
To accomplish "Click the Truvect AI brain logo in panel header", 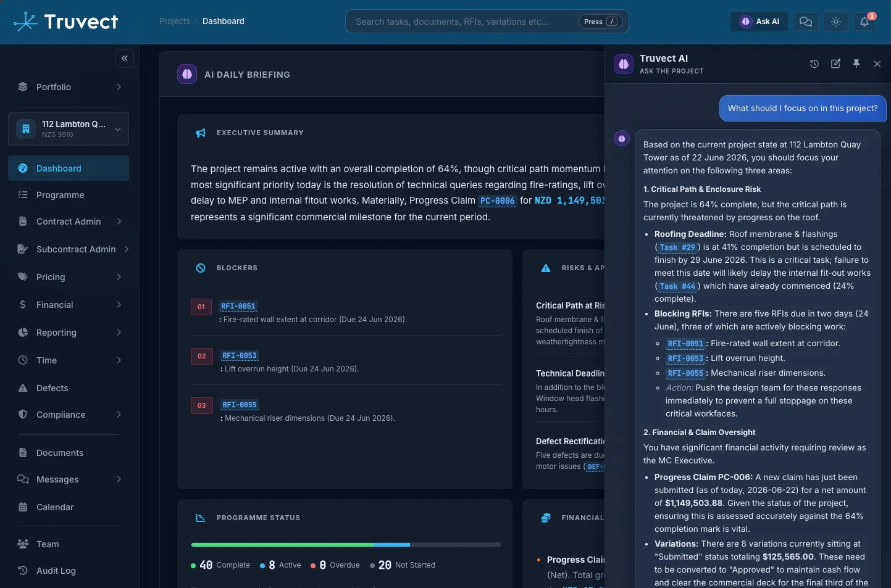I will [x=624, y=64].
